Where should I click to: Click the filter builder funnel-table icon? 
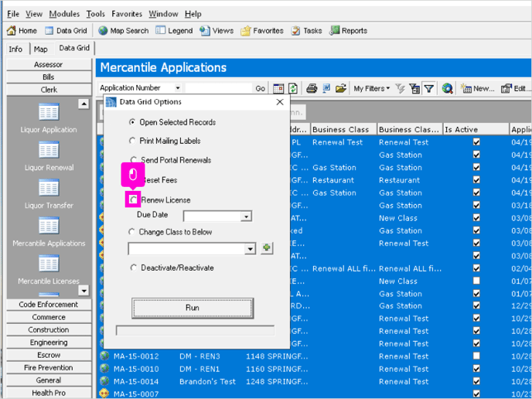(414, 89)
